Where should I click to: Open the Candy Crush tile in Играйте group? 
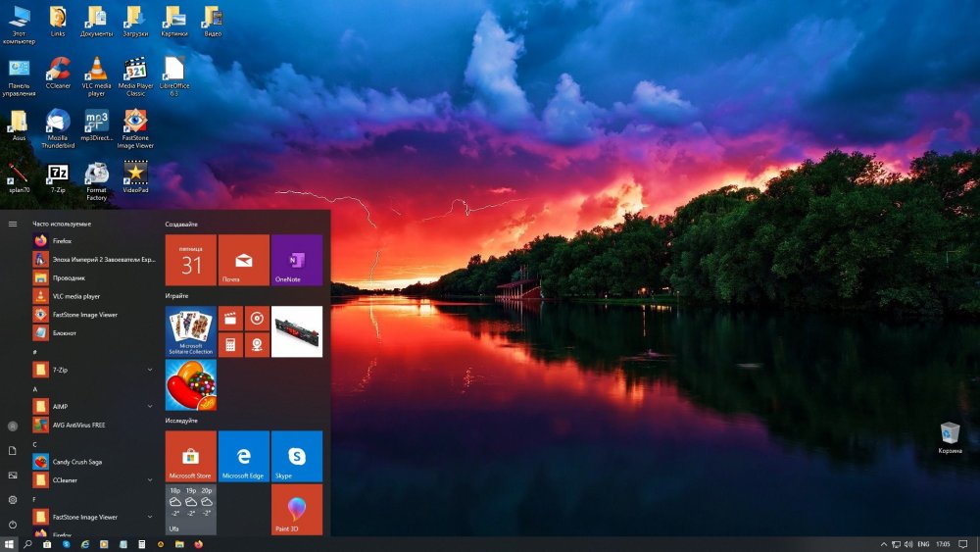[x=191, y=384]
